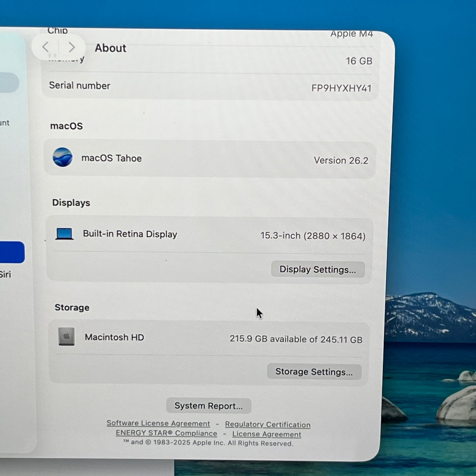Viewport: 476px width, 476px height.
Task: Click the Storage section heading
Action: pos(72,307)
